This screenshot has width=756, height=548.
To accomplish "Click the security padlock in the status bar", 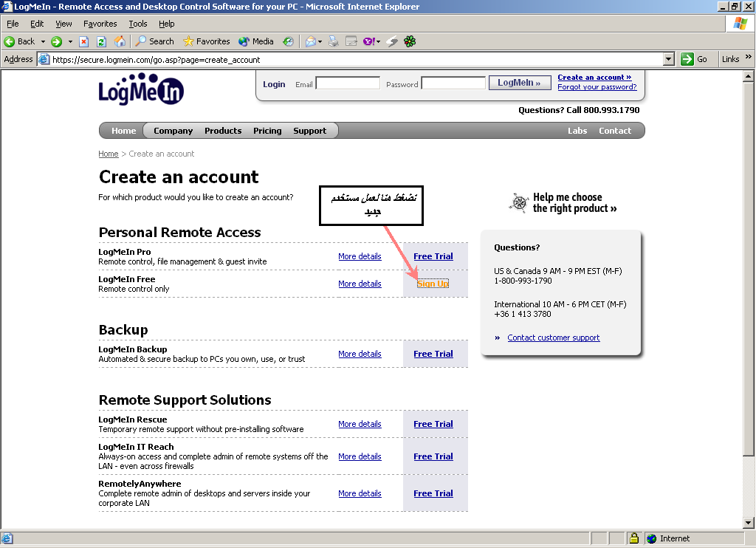I will point(634,538).
